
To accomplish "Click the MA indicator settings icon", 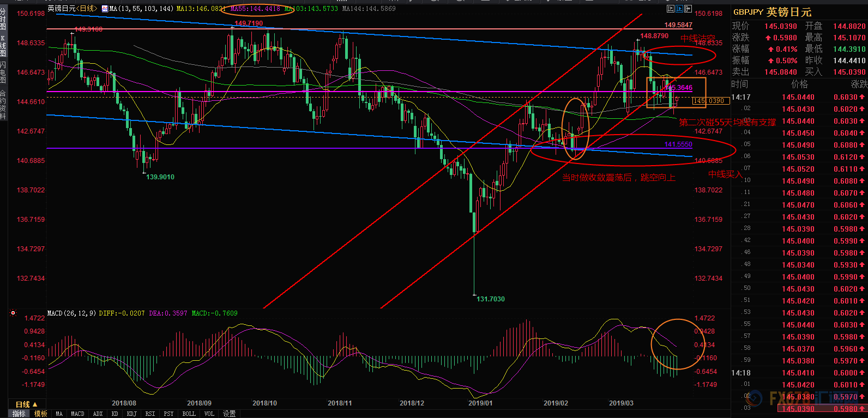I will pos(105,9).
